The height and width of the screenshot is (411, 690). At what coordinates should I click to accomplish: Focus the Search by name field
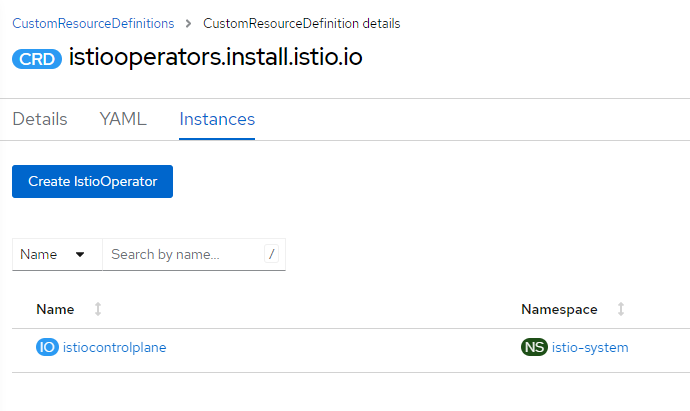(194, 254)
